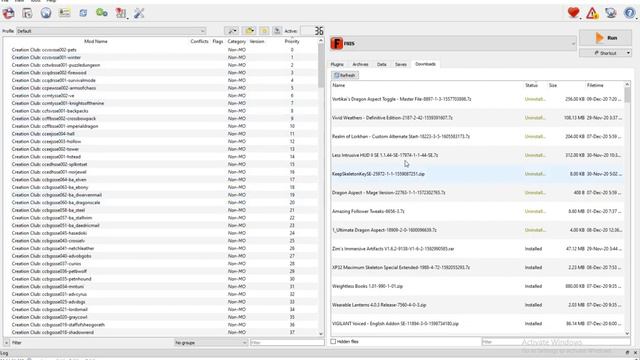This screenshot has height=360, width=640.
Task: Select the Vivid Weathers Definitive Edition download
Action: coord(477,118)
